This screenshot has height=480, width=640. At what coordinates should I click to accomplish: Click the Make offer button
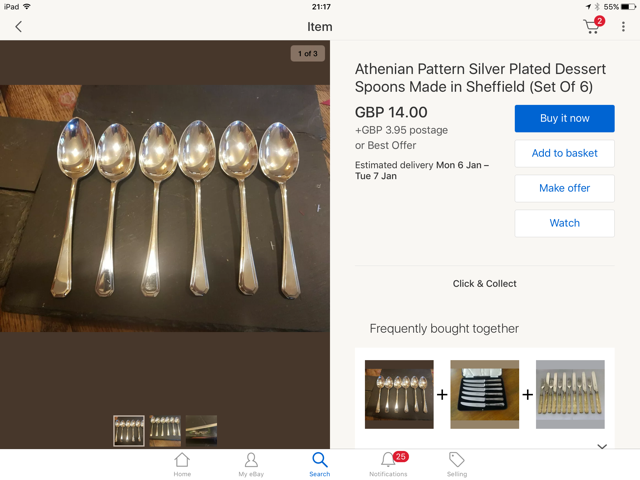(x=564, y=188)
